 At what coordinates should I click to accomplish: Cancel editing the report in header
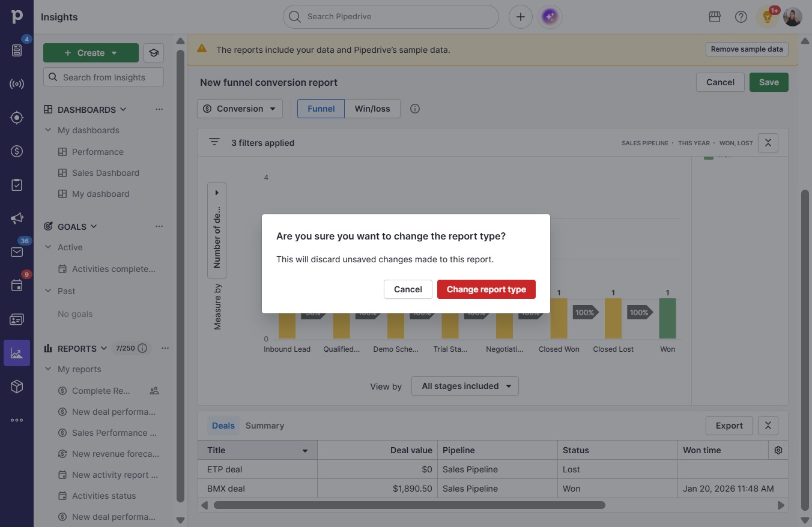tap(720, 82)
